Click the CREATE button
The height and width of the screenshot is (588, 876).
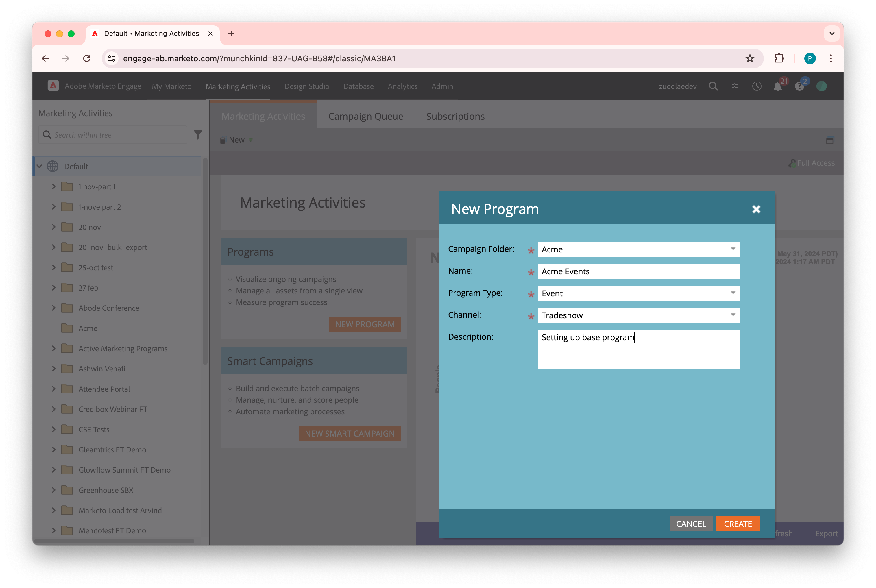click(737, 524)
